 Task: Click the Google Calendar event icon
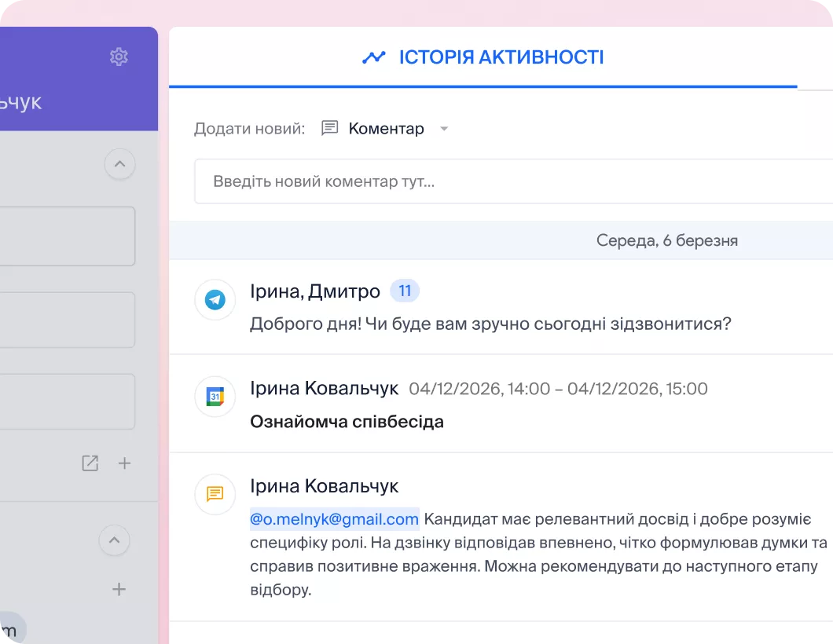tap(215, 397)
